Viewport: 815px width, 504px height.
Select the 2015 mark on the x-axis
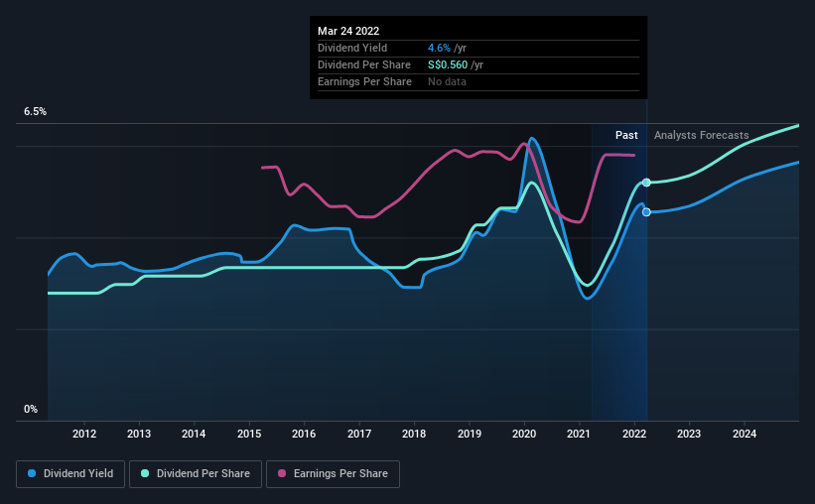249,434
